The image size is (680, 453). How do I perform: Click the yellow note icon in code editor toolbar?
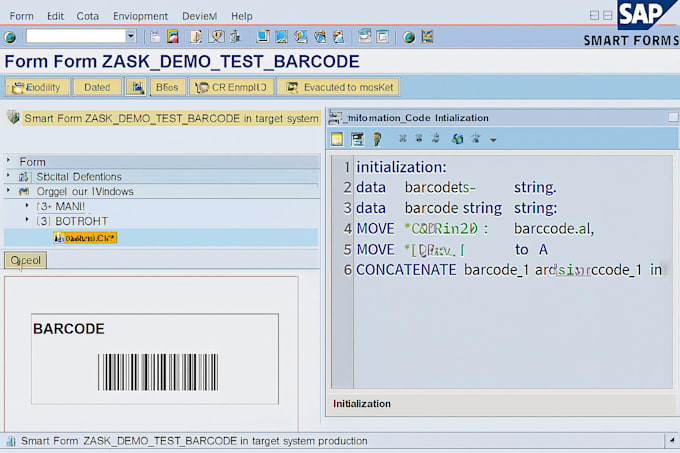[337, 139]
